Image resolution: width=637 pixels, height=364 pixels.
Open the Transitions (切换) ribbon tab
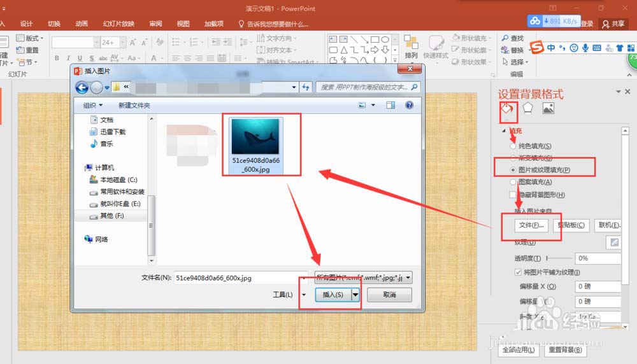[54, 24]
